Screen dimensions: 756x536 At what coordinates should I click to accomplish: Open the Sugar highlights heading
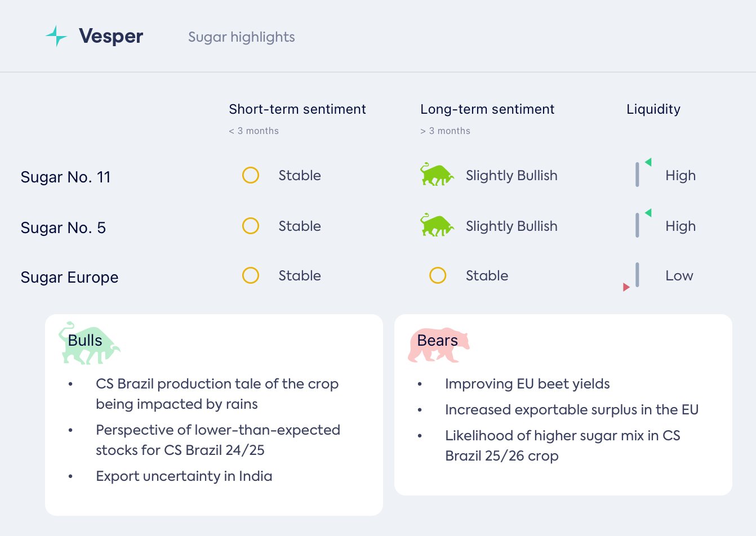tap(241, 37)
